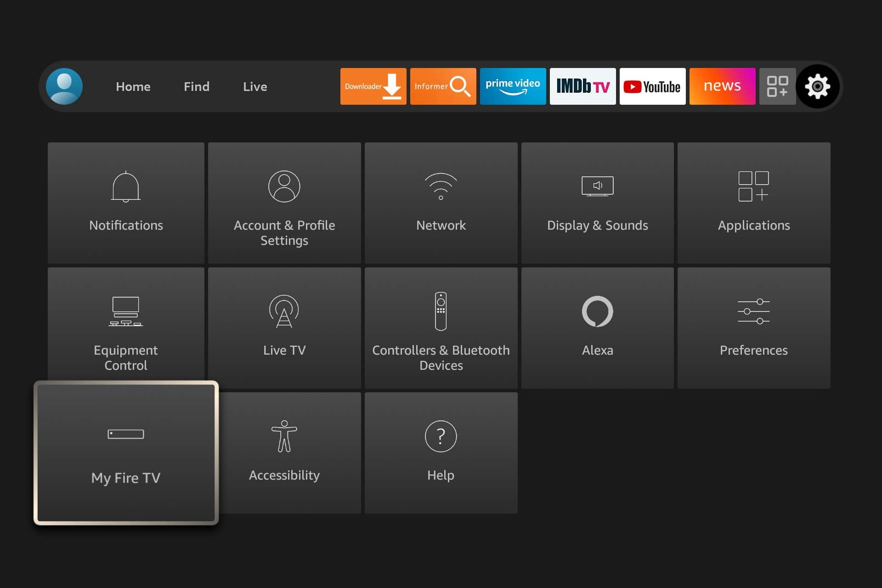This screenshot has width=882, height=588.
Task: Open the Settings gear icon
Action: pyautogui.click(x=817, y=86)
